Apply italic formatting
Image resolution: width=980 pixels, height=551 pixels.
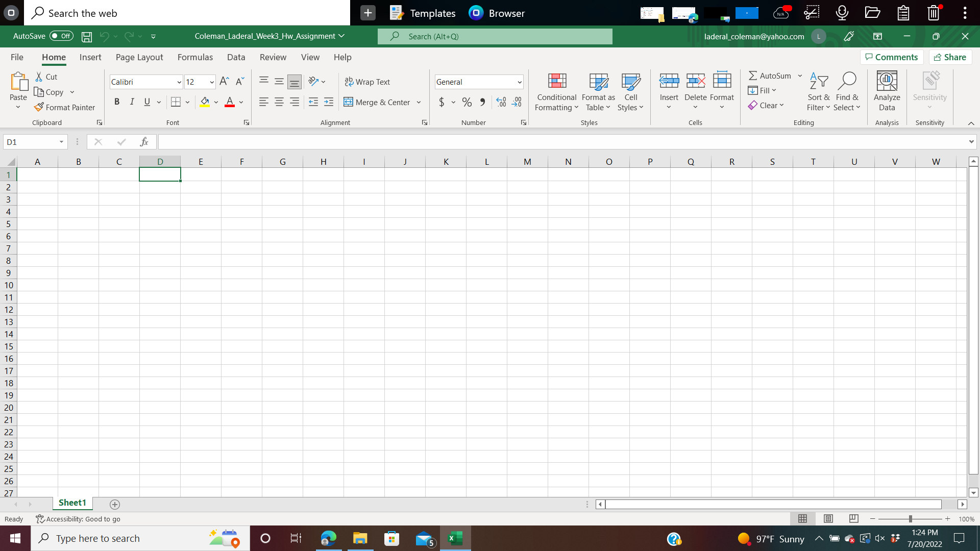tap(132, 102)
